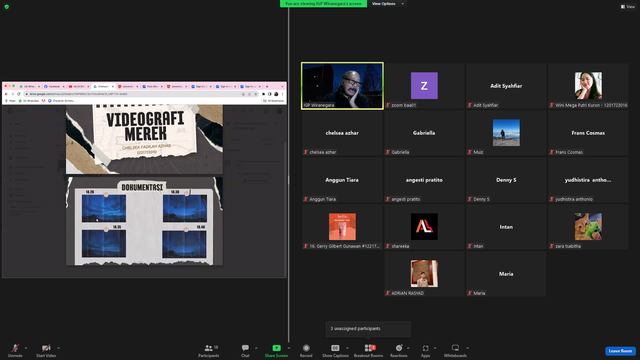Open the View Options dropdown
This screenshot has height=360, width=640.
click(388, 4)
